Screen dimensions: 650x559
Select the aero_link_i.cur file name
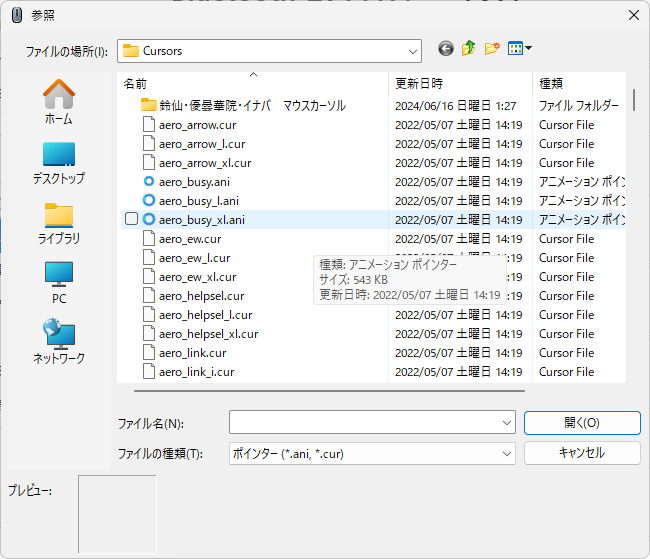[196, 372]
